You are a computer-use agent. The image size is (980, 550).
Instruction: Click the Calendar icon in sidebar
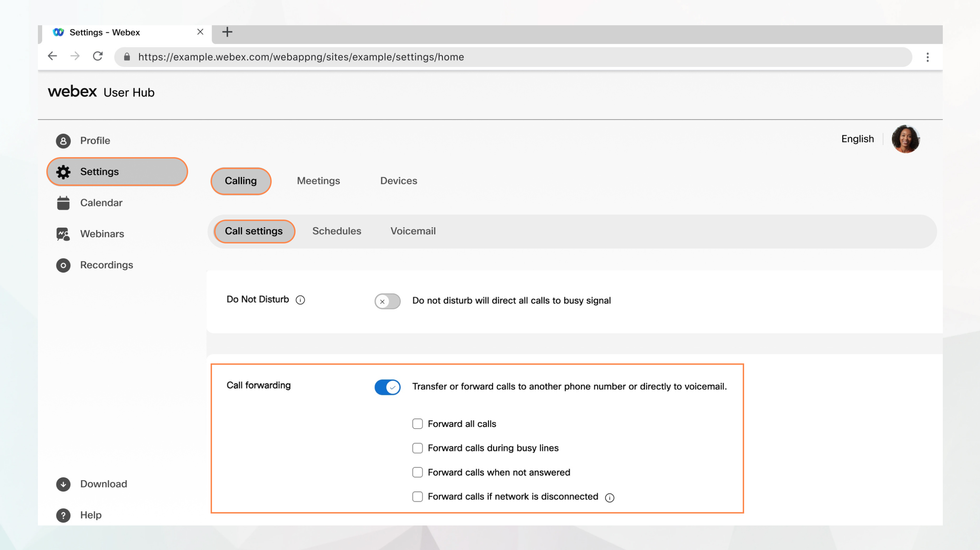click(x=62, y=202)
